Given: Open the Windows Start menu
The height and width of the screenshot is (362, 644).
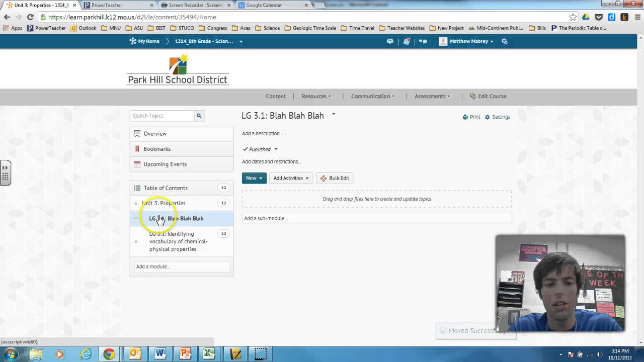Looking at the screenshot, I should coord(11,354).
